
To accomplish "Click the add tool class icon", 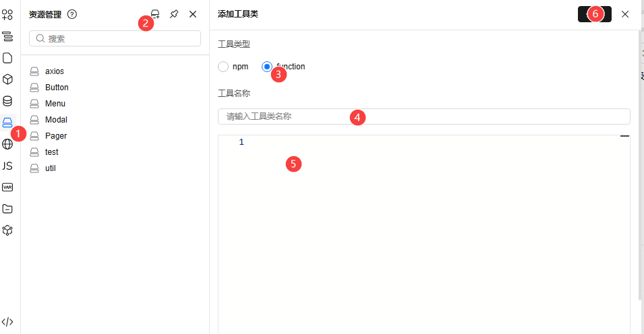I will (155, 14).
